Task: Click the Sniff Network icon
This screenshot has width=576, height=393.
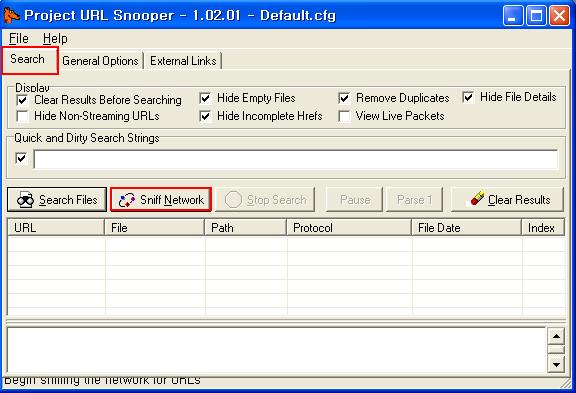Action: [x=127, y=200]
